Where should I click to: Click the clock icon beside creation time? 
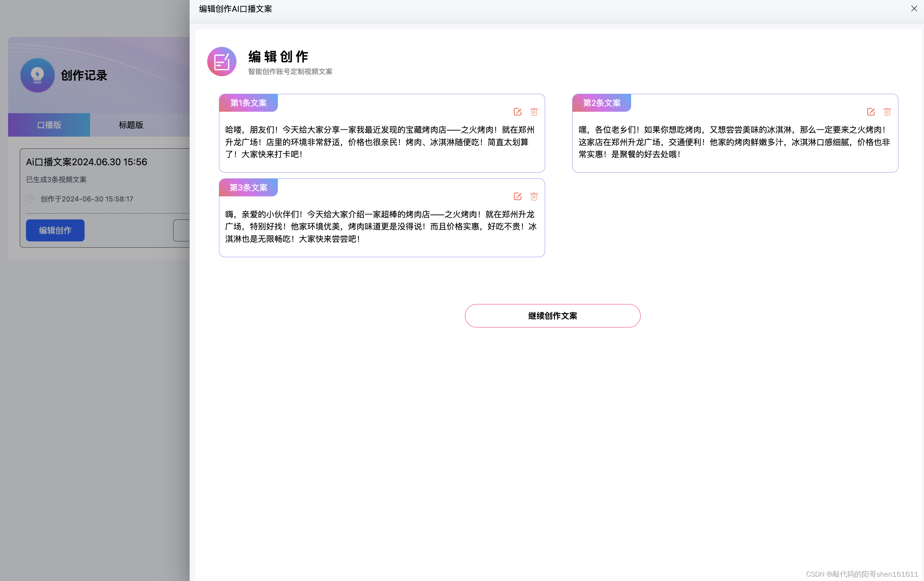30,199
